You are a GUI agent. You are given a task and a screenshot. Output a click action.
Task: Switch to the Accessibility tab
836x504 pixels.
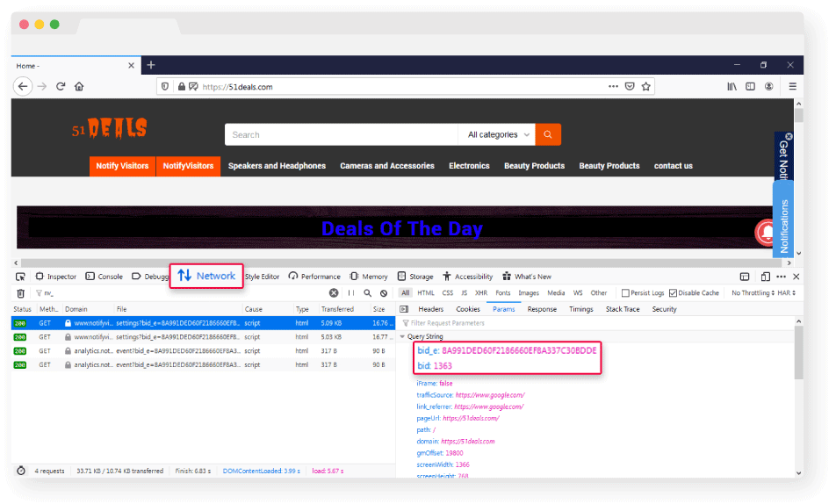click(467, 277)
